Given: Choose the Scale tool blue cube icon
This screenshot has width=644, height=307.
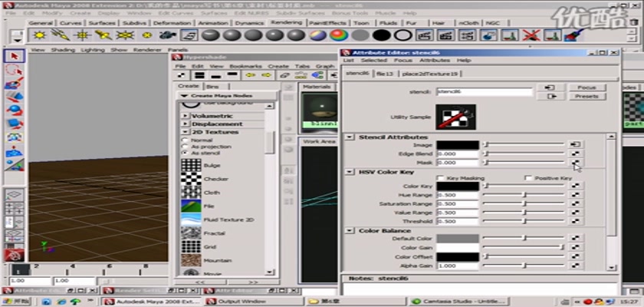Looking at the screenshot, I should coord(15,124).
